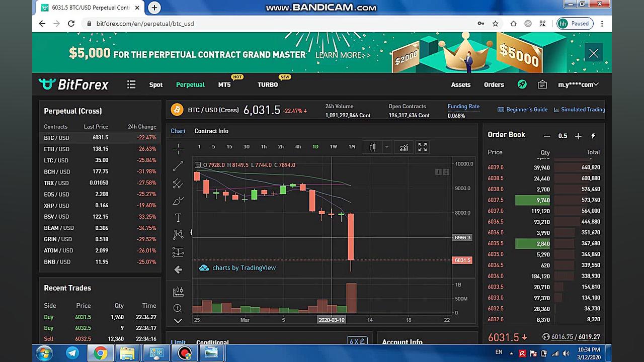
Task: Open Telegram from the taskbar
Action: point(73,353)
